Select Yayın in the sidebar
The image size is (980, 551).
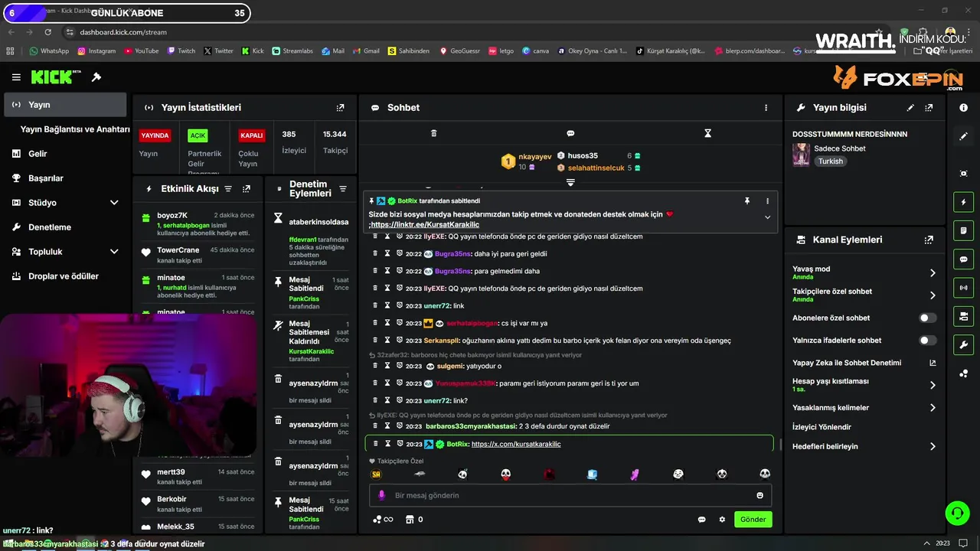click(65, 105)
